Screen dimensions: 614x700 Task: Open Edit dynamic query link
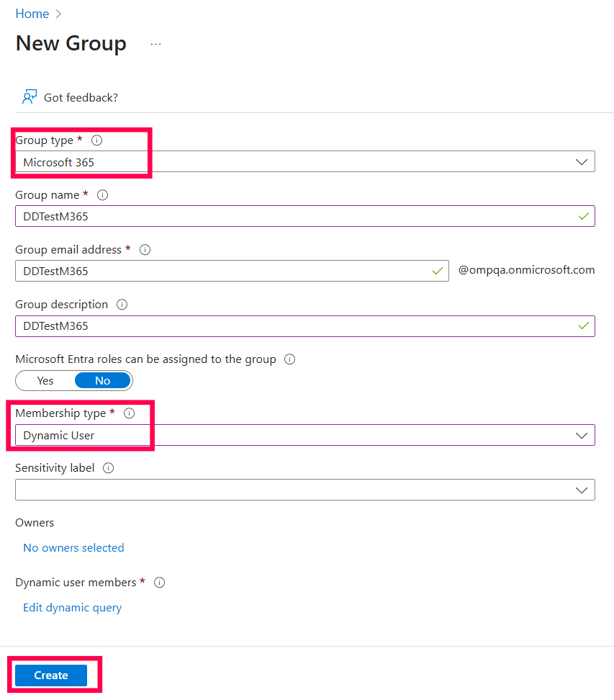(x=72, y=608)
